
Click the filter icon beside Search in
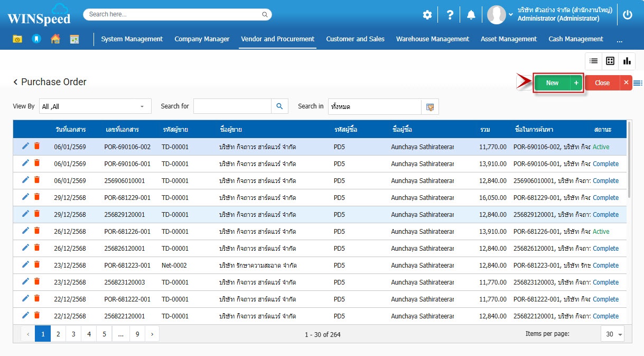pos(430,106)
